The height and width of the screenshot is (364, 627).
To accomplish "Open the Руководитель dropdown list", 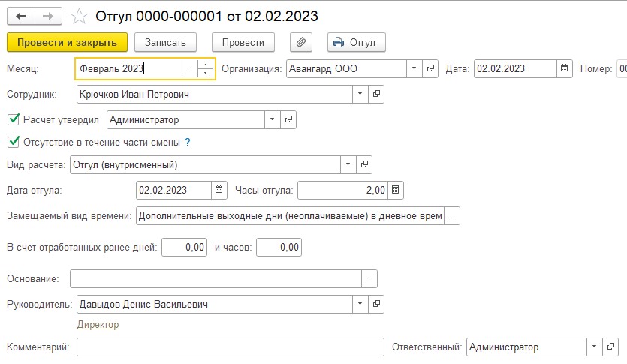I will [360, 304].
